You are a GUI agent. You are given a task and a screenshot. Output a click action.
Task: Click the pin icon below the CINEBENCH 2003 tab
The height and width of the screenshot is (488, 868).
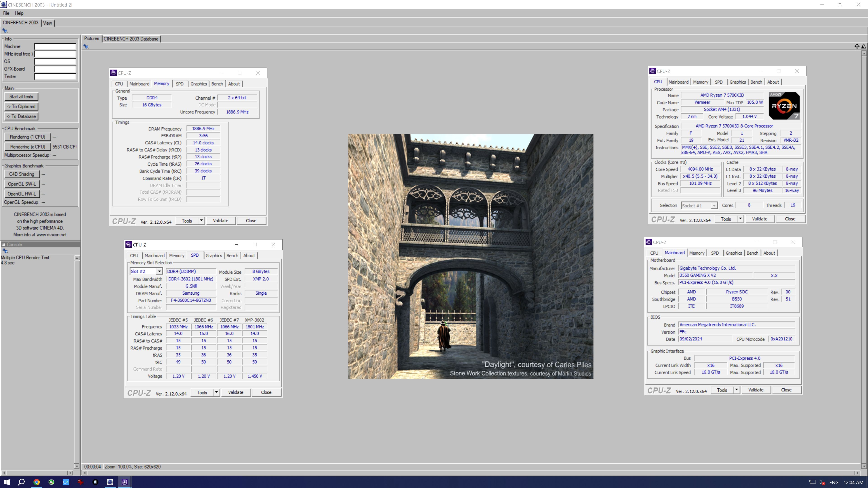pos(5,31)
